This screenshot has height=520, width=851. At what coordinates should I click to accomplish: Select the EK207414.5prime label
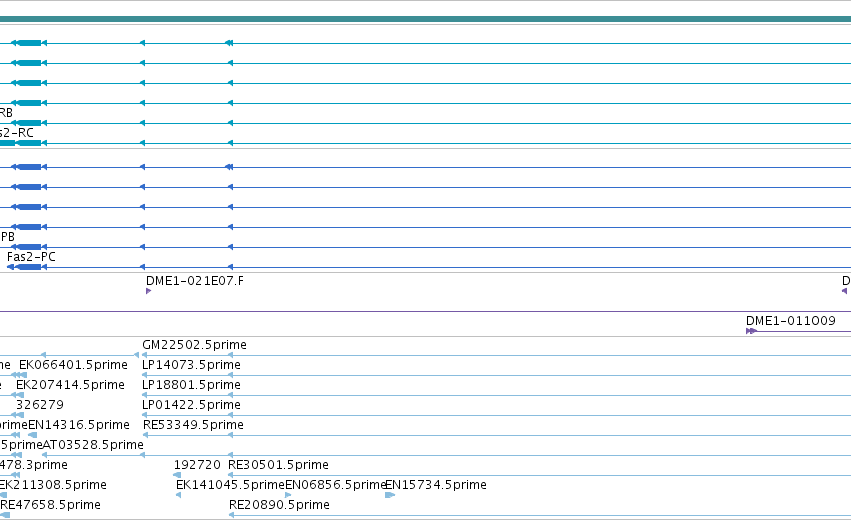tap(70, 385)
